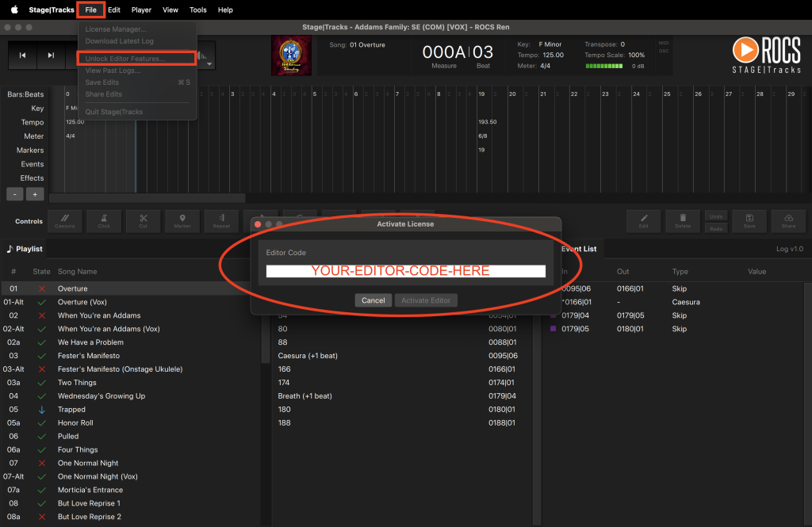Choose Unlock Editor Features menu item
The height and width of the screenshot is (527, 812).
click(x=136, y=59)
